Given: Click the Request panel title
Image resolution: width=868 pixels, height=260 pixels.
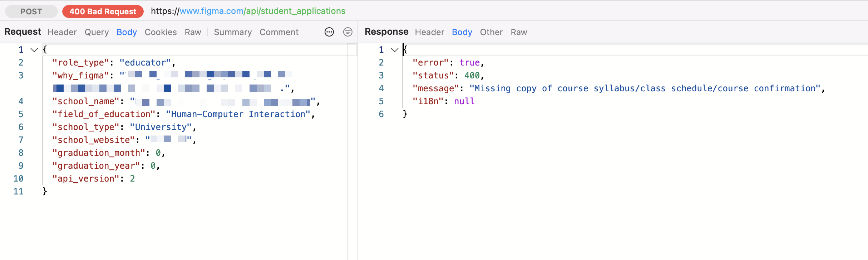Looking at the screenshot, I should point(23,32).
